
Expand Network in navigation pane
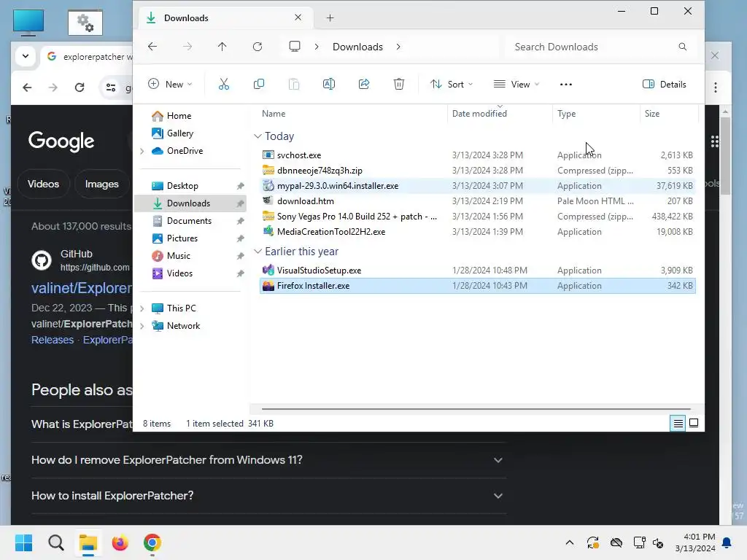pyautogui.click(x=142, y=326)
